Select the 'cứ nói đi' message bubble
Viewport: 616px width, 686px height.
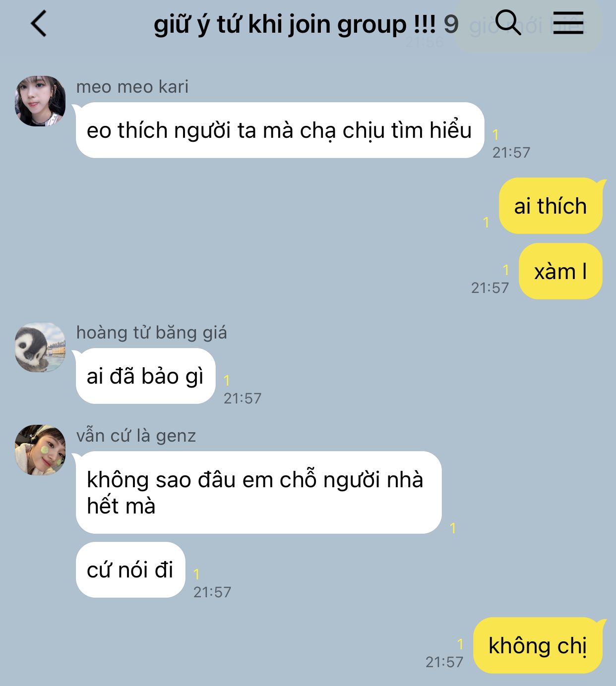pyautogui.click(x=130, y=570)
